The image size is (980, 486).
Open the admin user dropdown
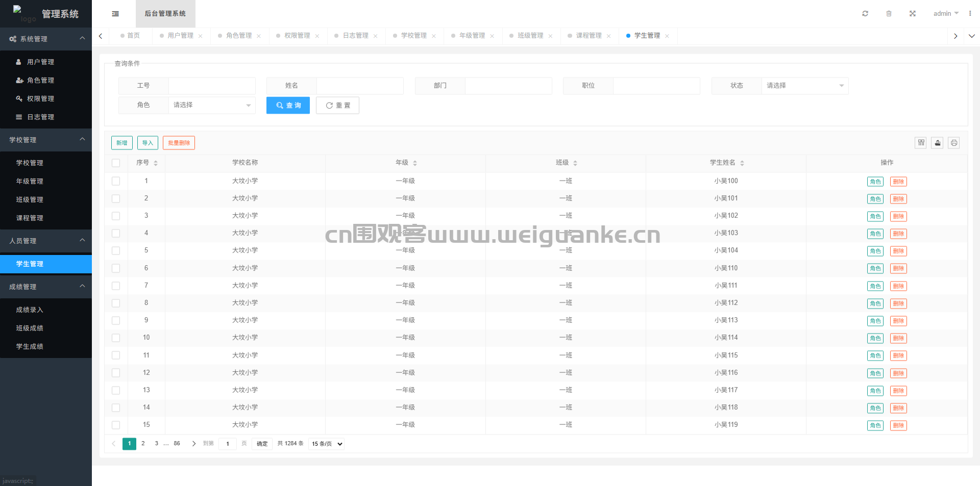tap(946, 14)
